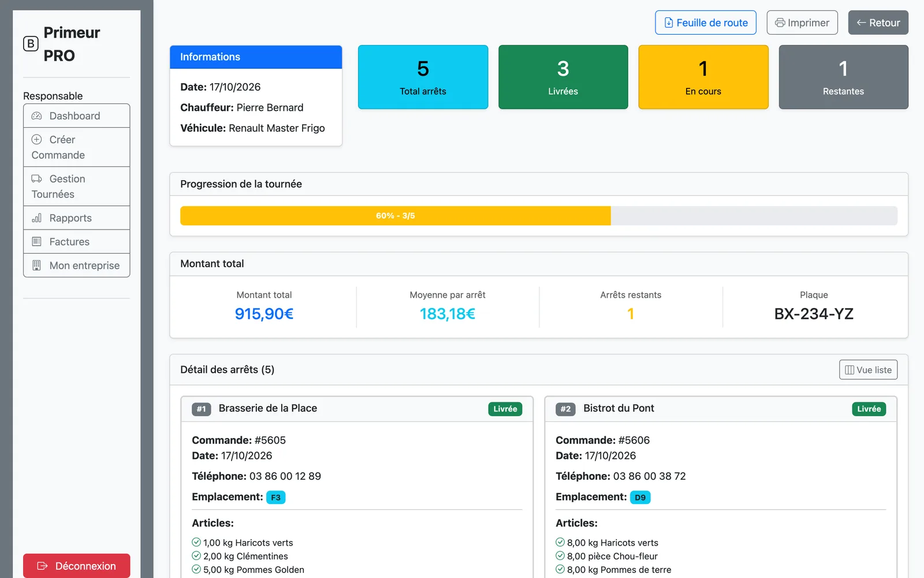Click the checkmark next to Chou-fleur
Image resolution: width=924 pixels, height=578 pixels.
tap(560, 555)
